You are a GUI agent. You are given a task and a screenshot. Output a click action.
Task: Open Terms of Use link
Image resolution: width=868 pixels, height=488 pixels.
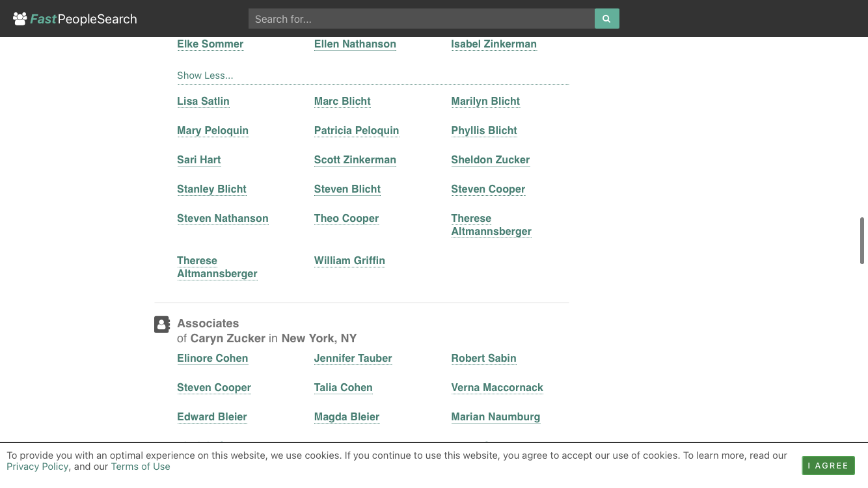point(141,467)
